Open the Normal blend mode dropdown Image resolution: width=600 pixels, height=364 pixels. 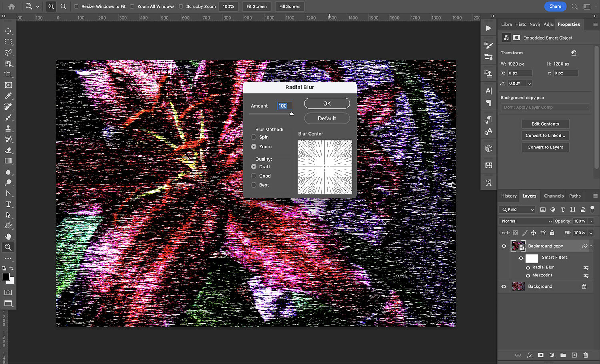pos(525,221)
